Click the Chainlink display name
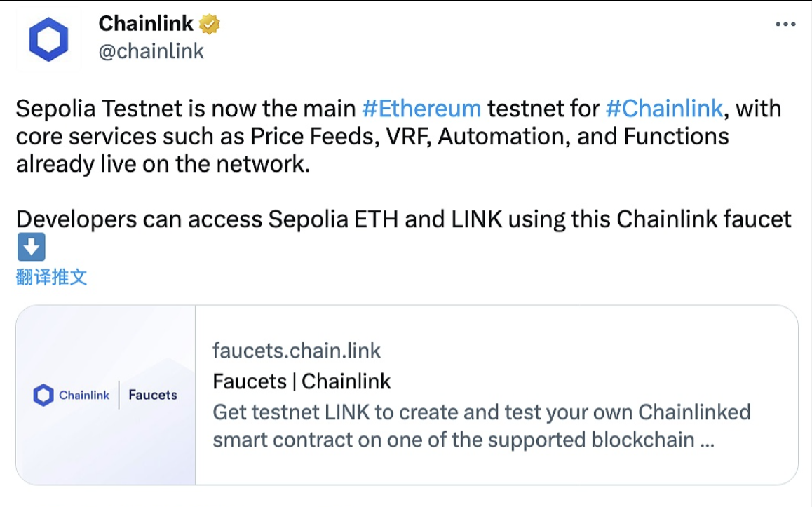Viewport: 812px width, 507px height. 146,24
